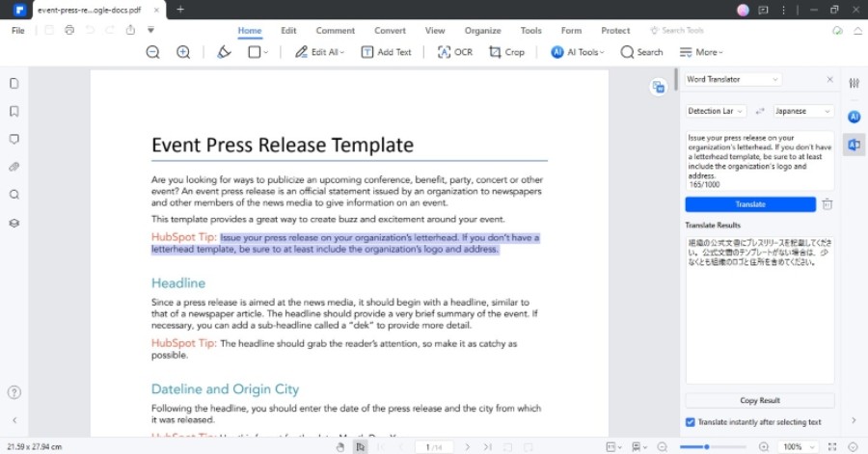Click the zoom in icon in the status bar
Screen dimensions: 868x454
coord(764,447)
